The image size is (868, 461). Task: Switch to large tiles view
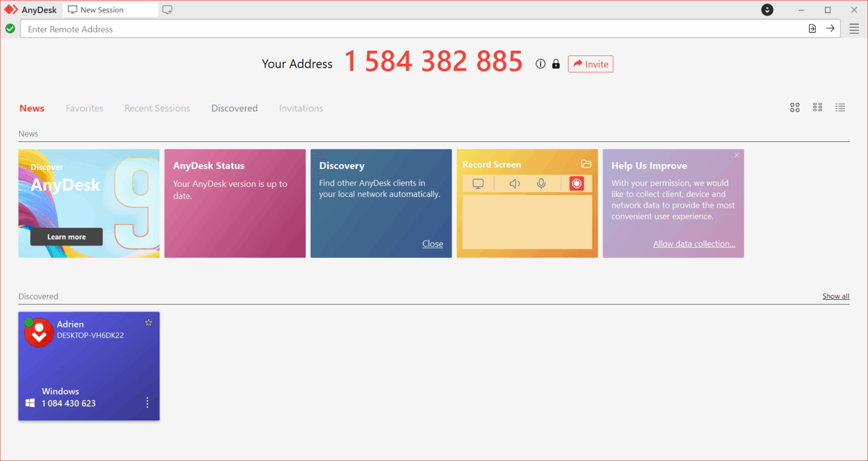795,107
